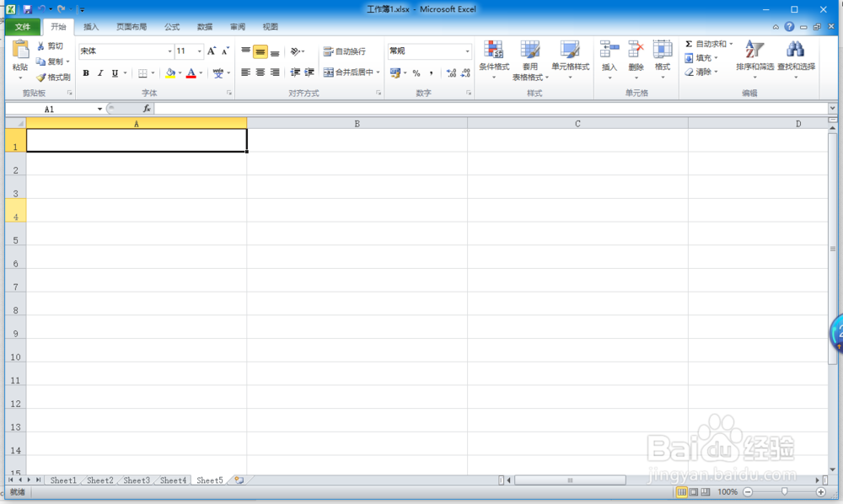Toggle Underline formatting
843x504 pixels.
coord(115,73)
